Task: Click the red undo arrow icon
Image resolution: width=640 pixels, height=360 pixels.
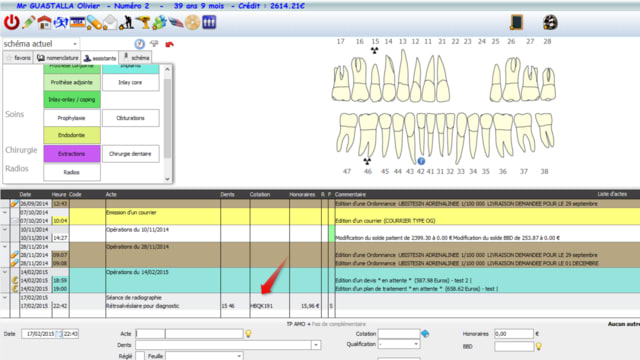Action: [x=169, y=44]
